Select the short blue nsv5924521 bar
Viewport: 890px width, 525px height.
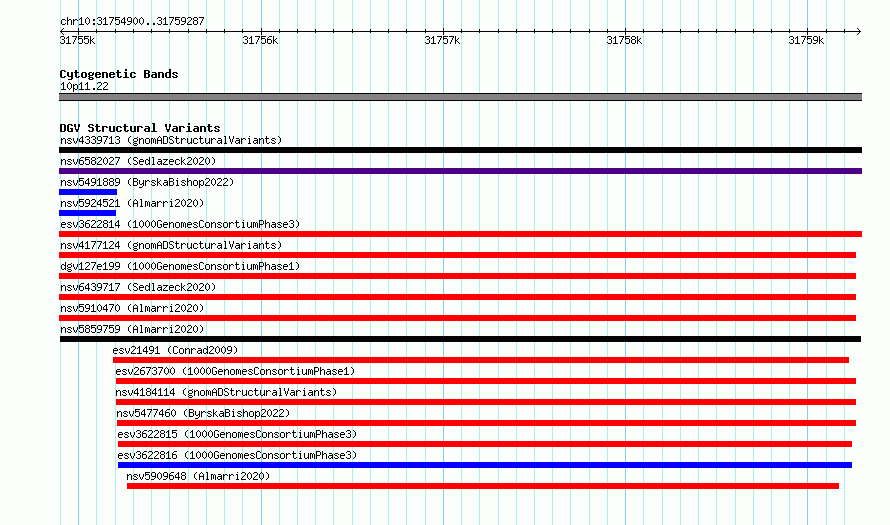(87, 213)
